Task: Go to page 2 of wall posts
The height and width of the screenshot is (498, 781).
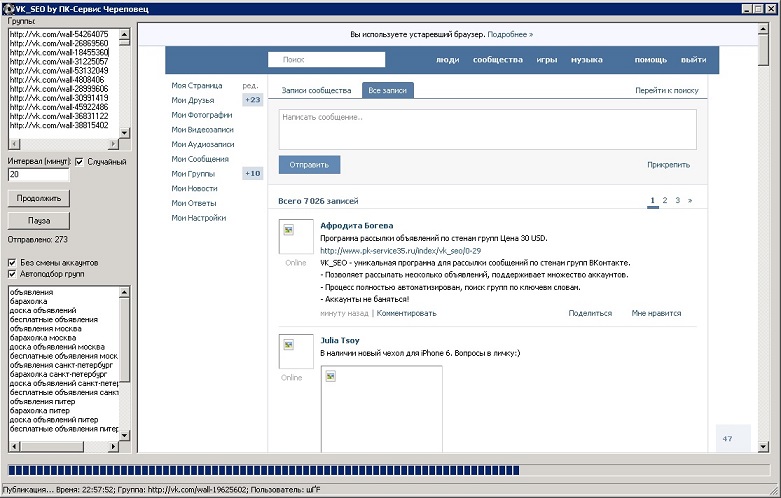Action: tap(664, 200)
